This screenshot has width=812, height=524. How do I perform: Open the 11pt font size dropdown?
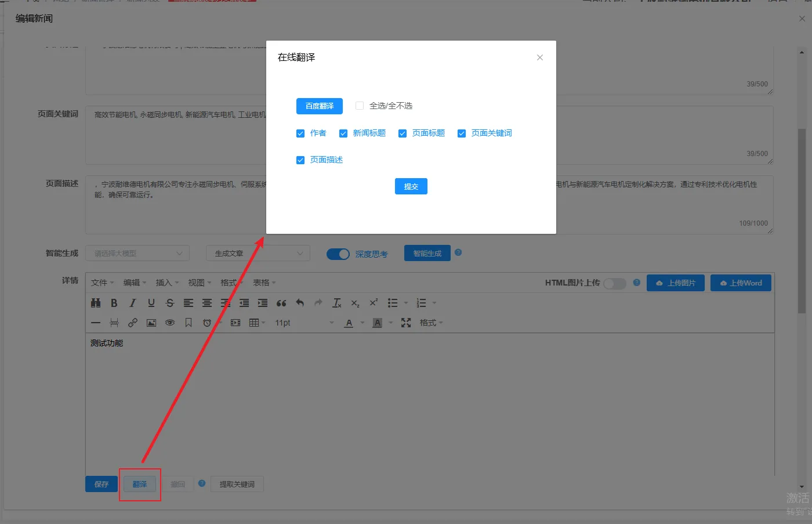pyautogui.click(x=304, y=323)
